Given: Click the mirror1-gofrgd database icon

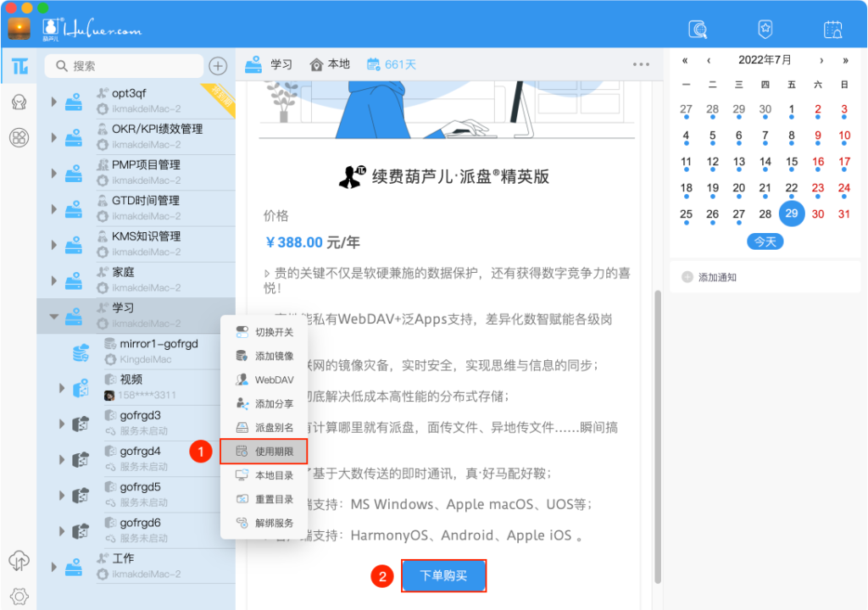Looking at the screenshot, I should 81,352.
